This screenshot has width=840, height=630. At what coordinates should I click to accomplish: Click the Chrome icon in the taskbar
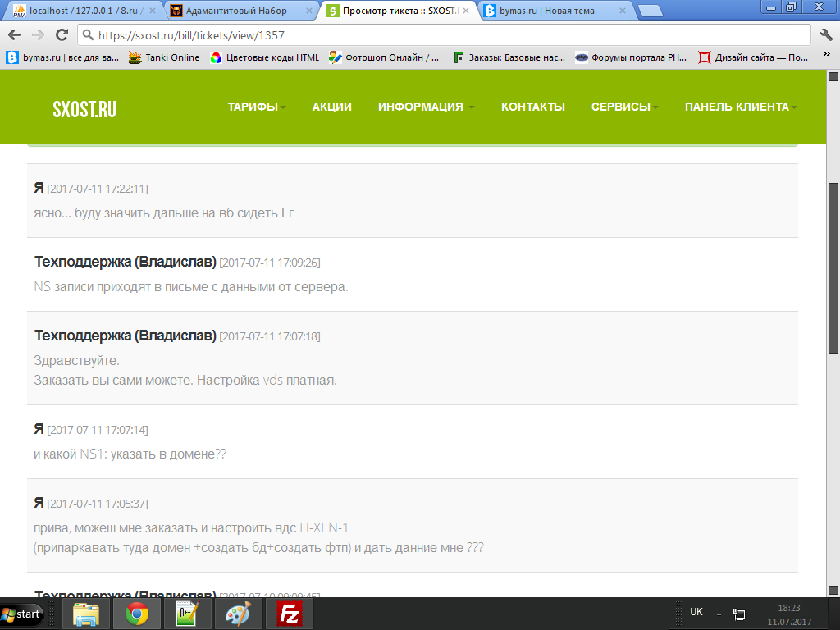(x=136, y=614)
